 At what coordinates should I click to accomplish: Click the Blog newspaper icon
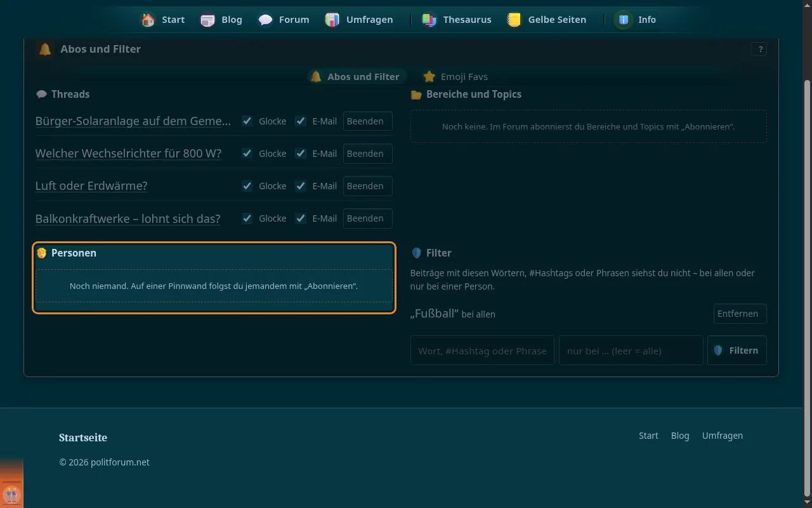coord(207,20)
